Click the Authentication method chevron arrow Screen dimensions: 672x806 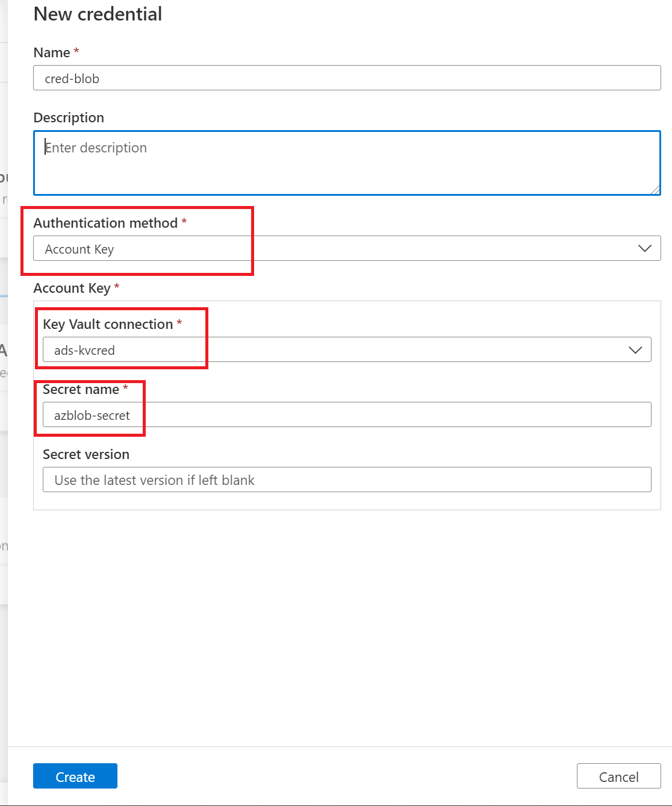coord(644,248)
